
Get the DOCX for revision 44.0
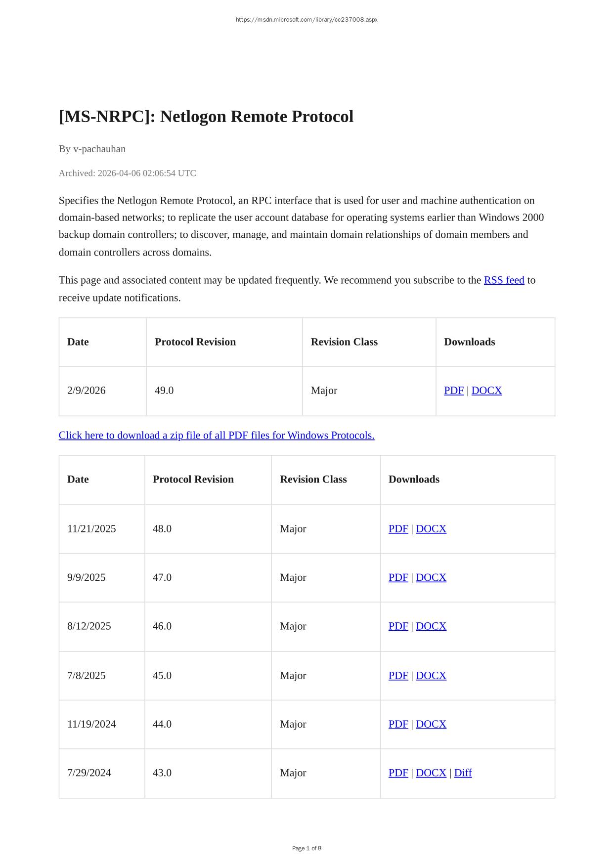pos(431,724)
